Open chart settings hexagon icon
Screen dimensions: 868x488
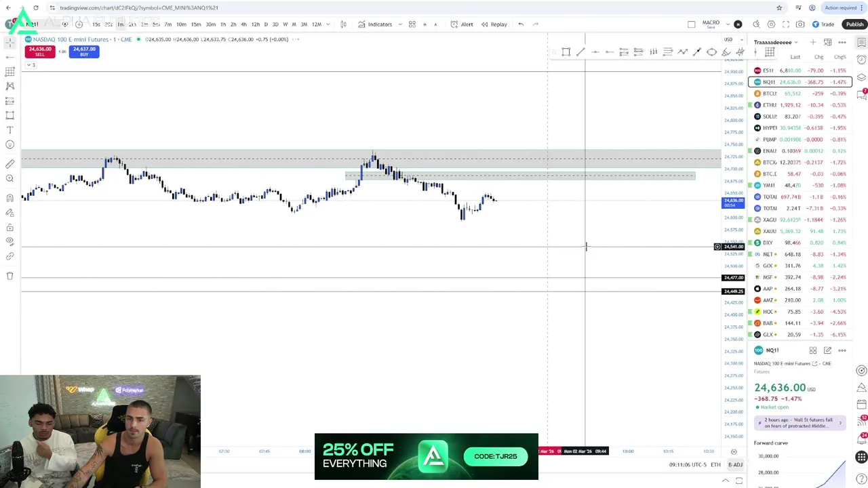coord(771,24)
